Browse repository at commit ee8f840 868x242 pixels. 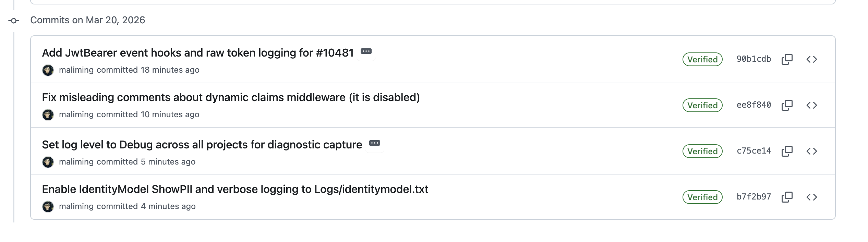pos(811,105)
